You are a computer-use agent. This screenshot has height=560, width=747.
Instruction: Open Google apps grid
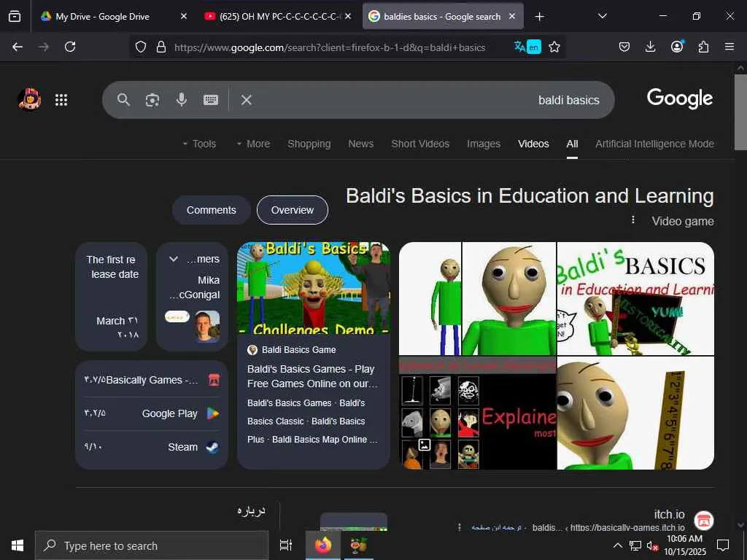[61, 100]
